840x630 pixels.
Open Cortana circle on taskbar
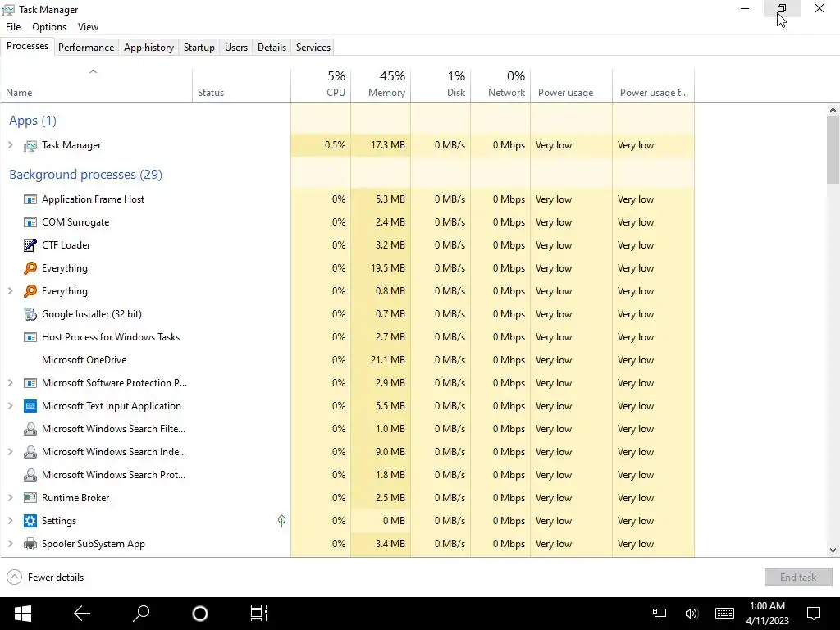pyautogui.click(x=200, y=614)
